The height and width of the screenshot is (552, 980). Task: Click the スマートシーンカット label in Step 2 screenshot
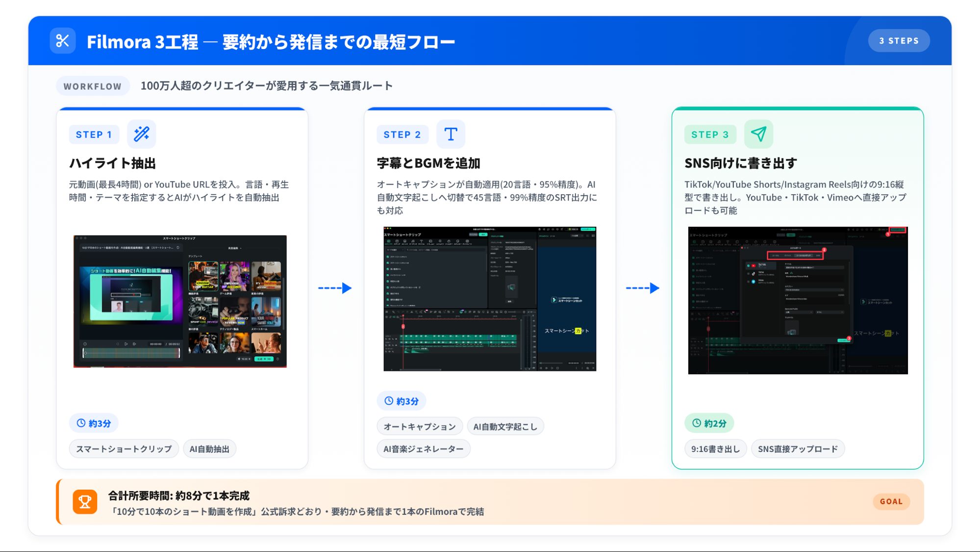(567, 331)
